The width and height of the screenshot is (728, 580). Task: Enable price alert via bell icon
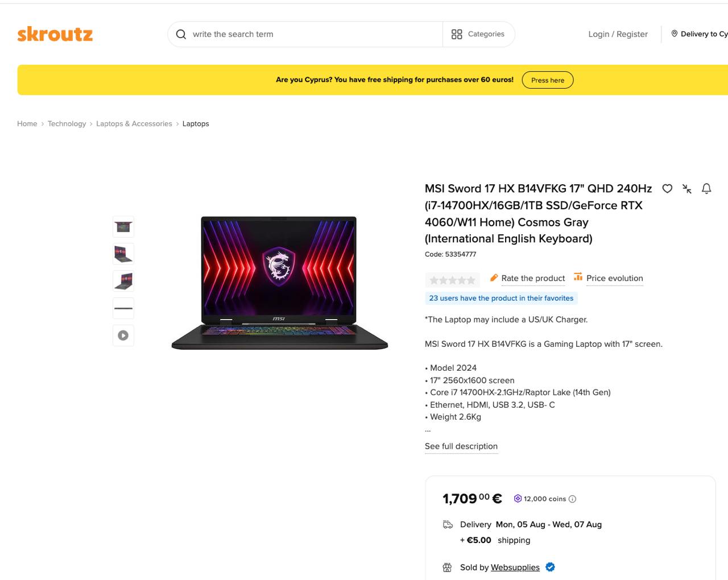click(706, 189)
